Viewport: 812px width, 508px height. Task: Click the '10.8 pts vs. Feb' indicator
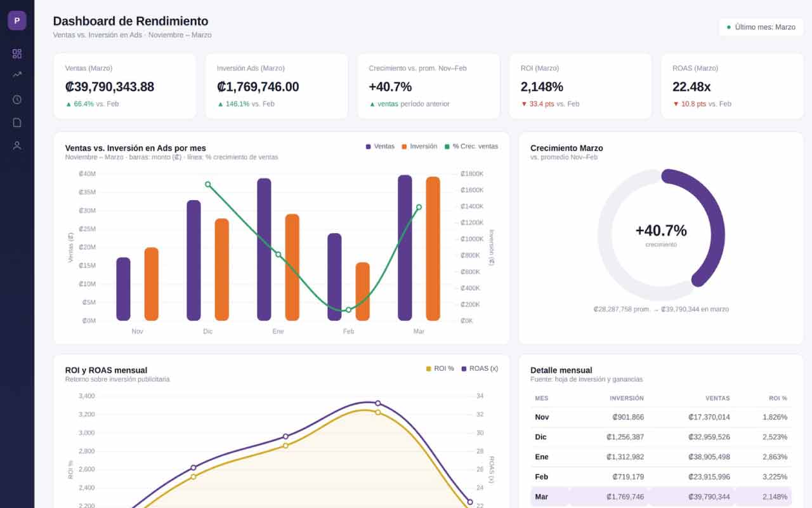click(x=702, y=104)
